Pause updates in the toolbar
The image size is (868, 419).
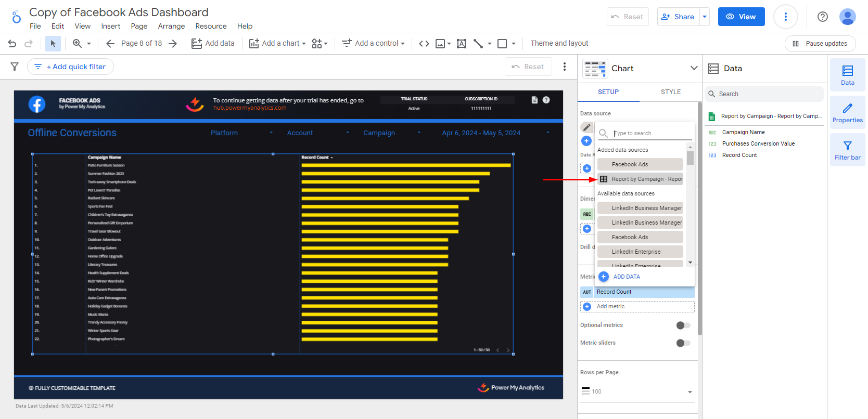pyautogui.click(x=820, y=44)
